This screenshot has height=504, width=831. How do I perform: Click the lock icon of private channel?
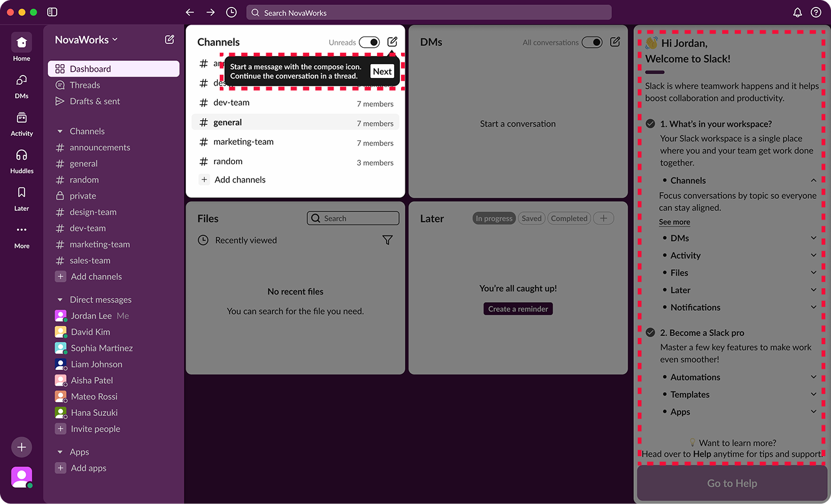60,196
